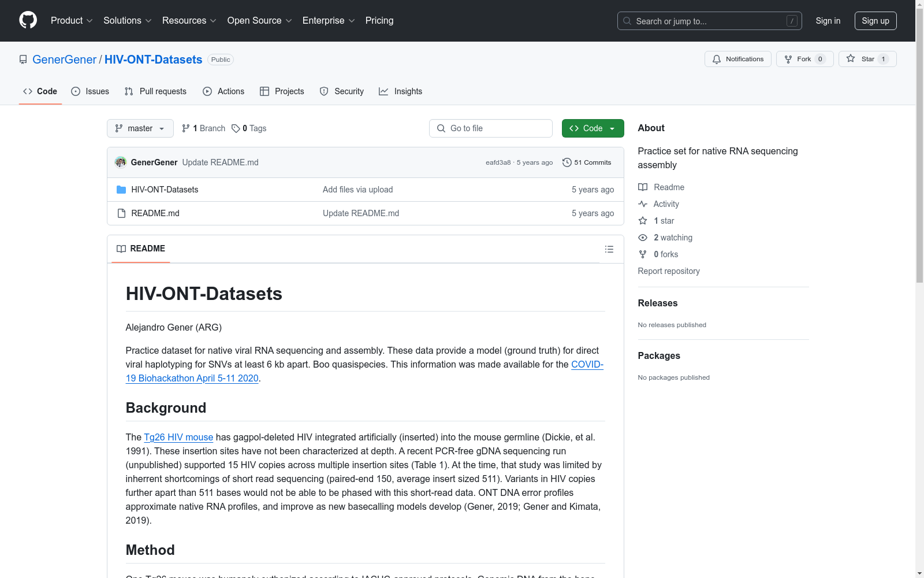The image size is (924, 578).
Task: Click the GitHub logo icon
Action: (x=28, y=20)
